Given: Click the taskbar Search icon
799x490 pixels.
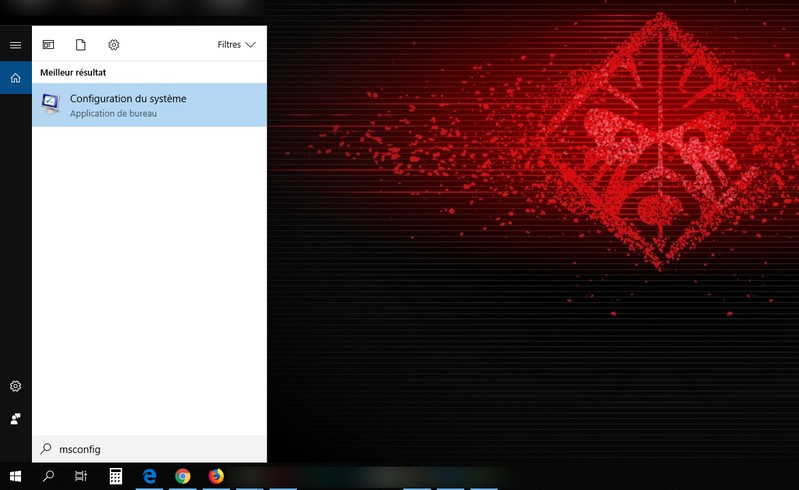Looking at the screenshot, I should [48, 476].
